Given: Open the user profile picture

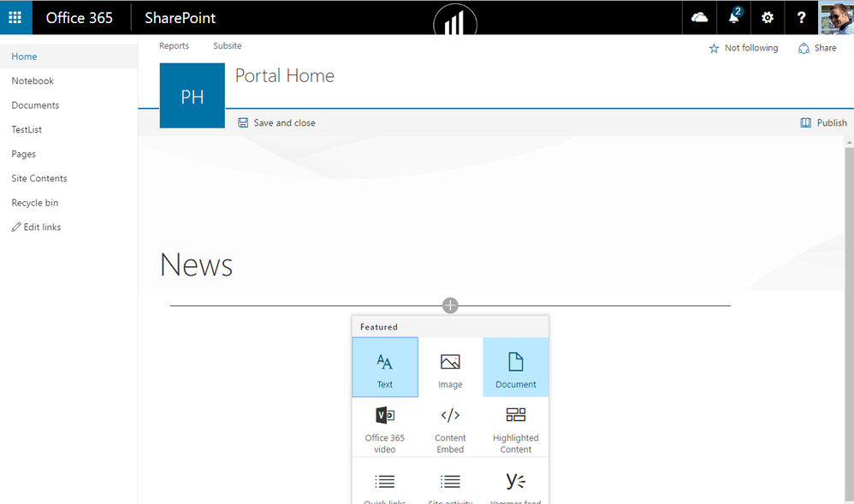Looking at the screenshot, I should click(x=836, y=18).
